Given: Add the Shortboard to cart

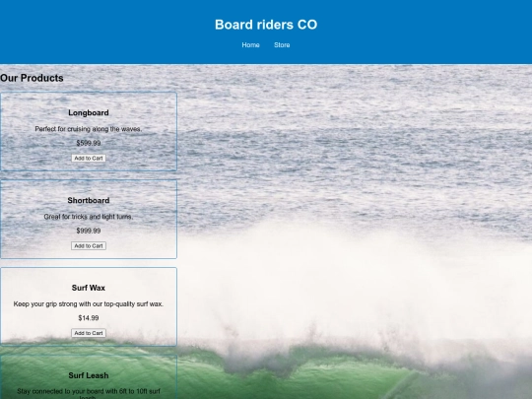Looking at the screenshot, I should (x=89, y=245).
